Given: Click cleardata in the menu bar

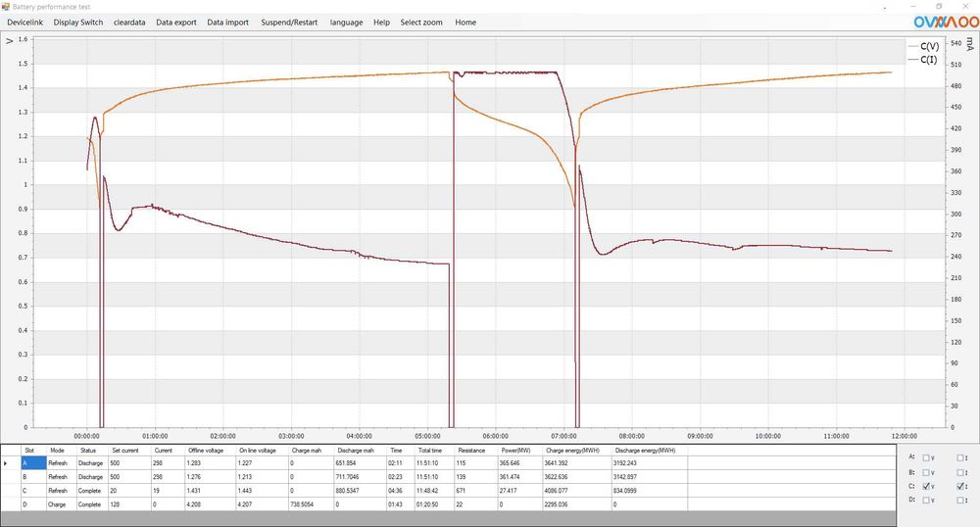Looking at the screenshot, I should (129, 22).
